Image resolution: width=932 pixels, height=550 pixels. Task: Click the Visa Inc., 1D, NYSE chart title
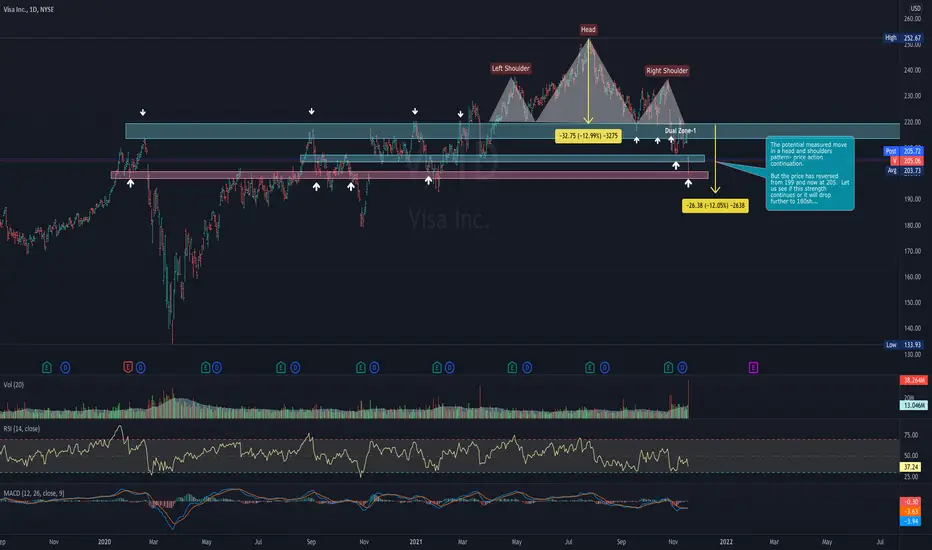point(29,10)
